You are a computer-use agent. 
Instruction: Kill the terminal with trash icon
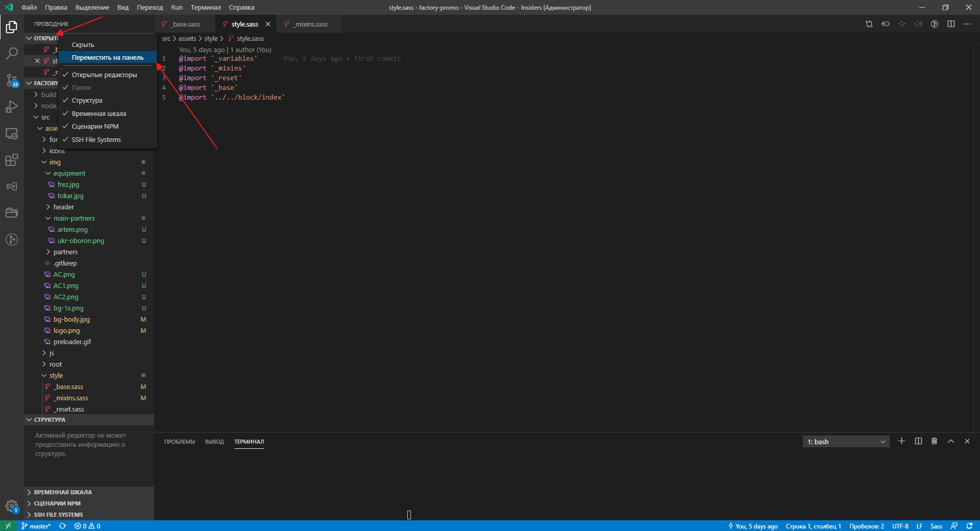[x=935, y=441]
